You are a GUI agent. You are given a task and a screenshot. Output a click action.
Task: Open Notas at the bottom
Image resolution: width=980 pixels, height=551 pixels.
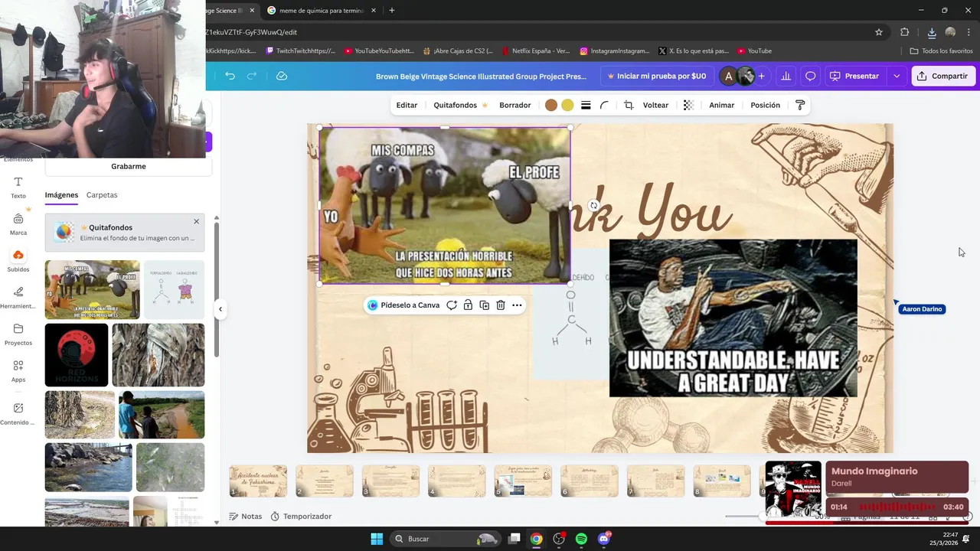245,517
